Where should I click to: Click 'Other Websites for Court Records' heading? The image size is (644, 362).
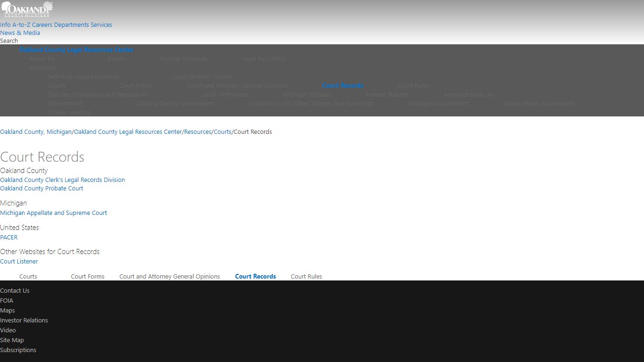[x=50, y=252]
